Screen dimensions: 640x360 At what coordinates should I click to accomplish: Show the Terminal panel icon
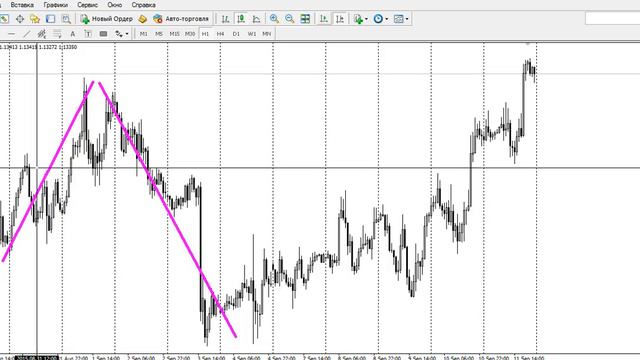coord(50,19)
